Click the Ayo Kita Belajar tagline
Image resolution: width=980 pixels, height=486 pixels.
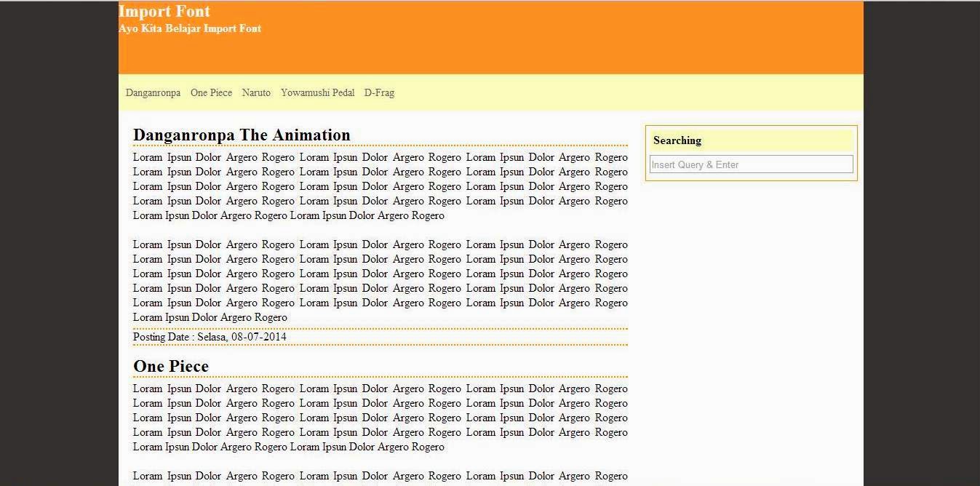(190, 28)
